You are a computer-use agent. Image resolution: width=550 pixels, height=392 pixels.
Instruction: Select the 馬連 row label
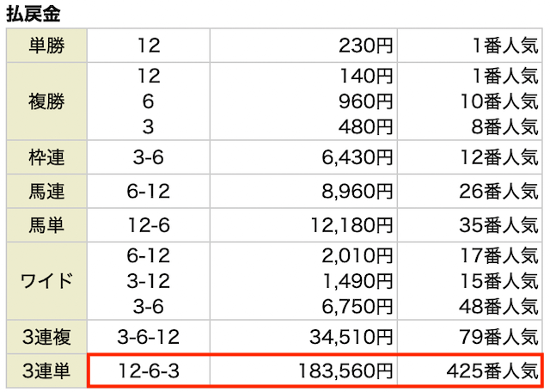coord(46,191)
